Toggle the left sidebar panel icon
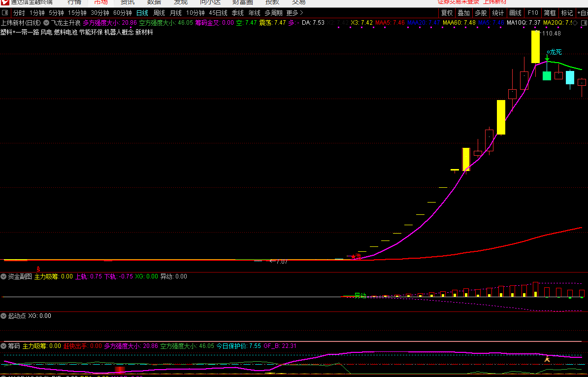 (x=5, y=13)
